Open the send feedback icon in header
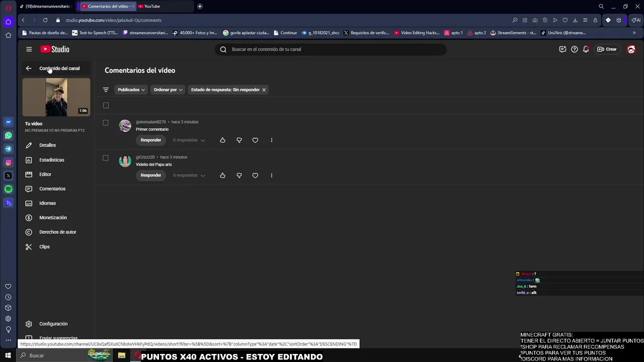 click(562, 49)
